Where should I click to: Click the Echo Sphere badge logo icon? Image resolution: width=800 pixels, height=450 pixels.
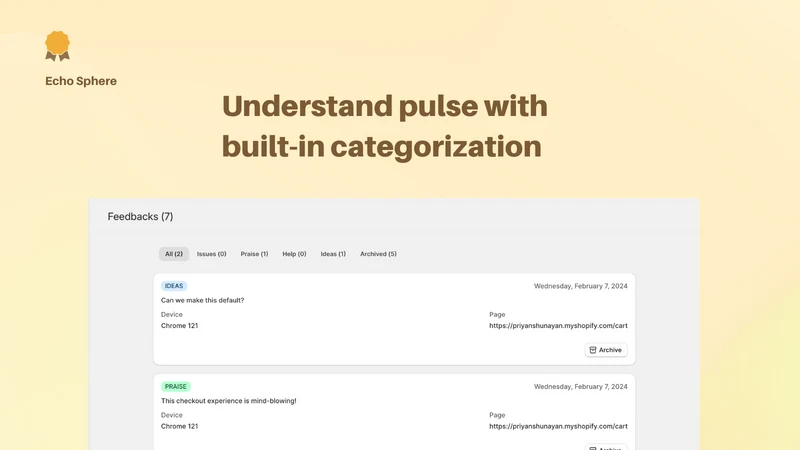point(57,46)
